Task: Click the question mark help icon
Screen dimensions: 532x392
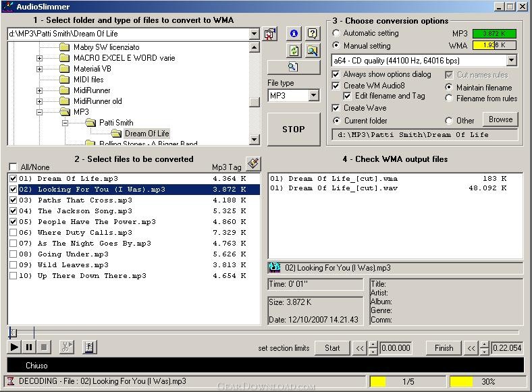Action: pyautogui.click(x=312, y=33)
